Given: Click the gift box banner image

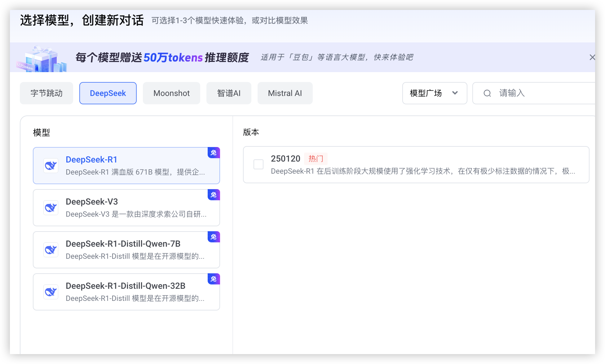Looking at the screenshot, I should [42, 59].
